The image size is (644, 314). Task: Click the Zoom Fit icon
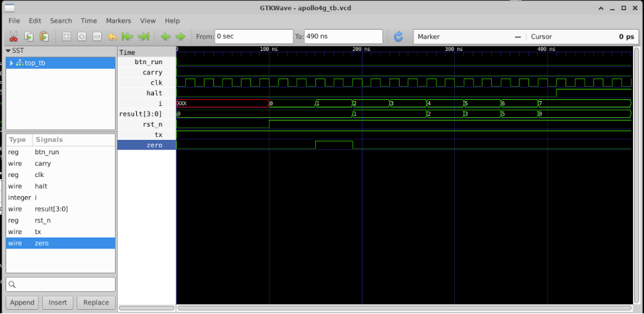[66, 36]
